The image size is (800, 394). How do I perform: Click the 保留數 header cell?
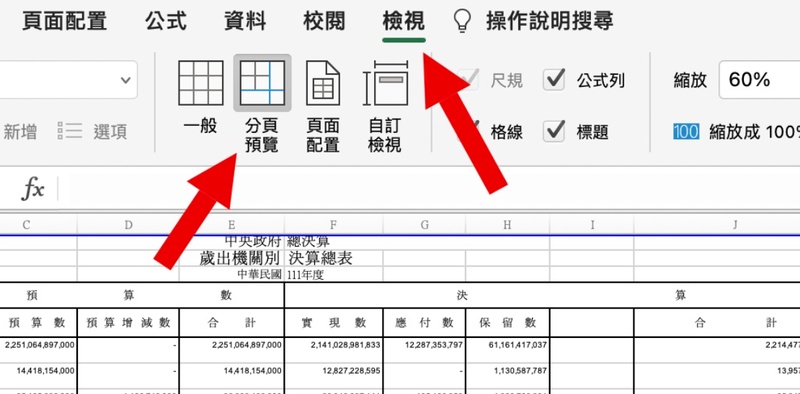507,323
